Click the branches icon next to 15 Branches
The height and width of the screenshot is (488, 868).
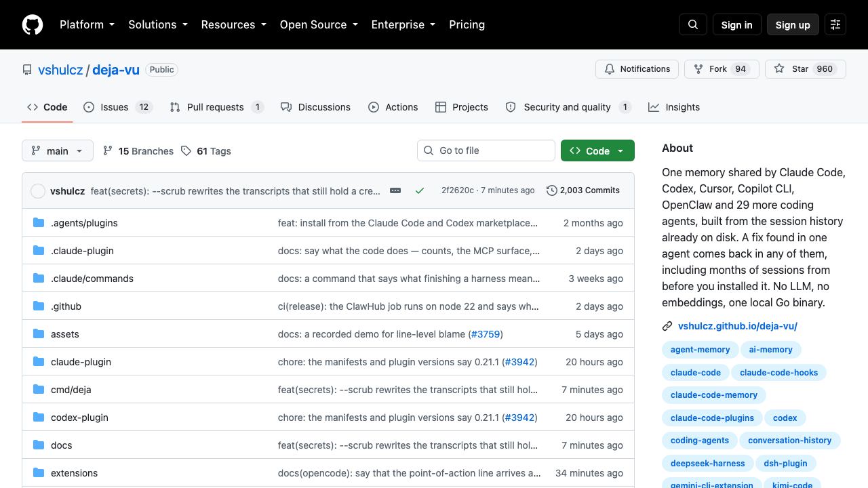108,150
